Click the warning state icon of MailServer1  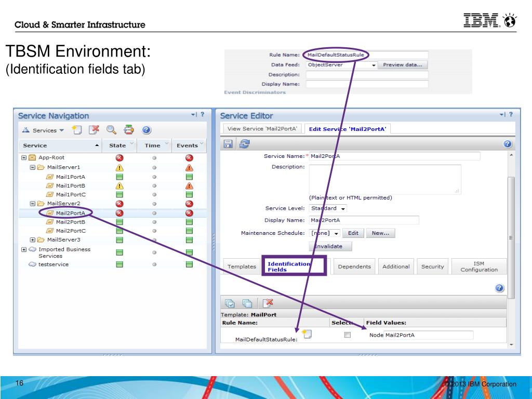[x=119, y=168]
